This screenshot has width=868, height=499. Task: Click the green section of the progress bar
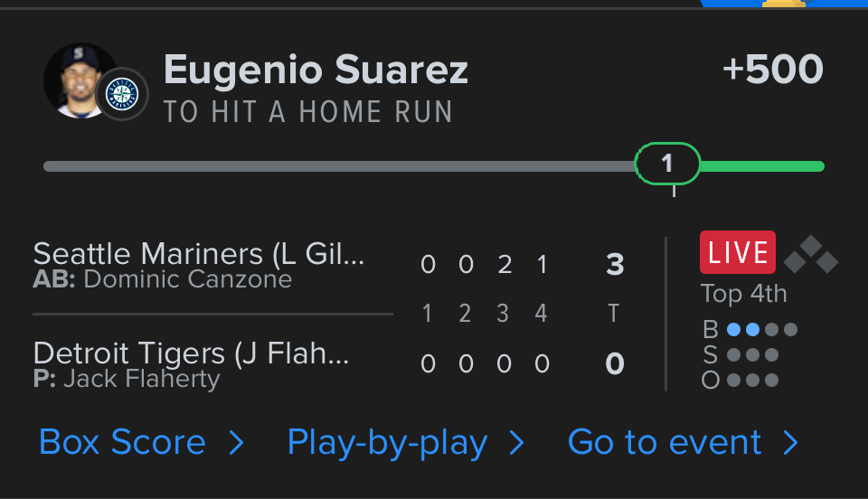(x=761, y=166)
